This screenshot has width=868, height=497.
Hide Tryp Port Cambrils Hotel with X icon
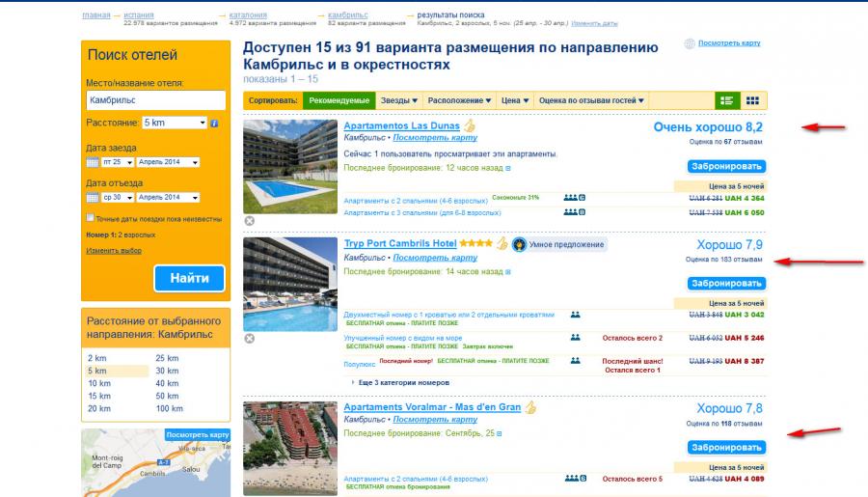point(249,339)
